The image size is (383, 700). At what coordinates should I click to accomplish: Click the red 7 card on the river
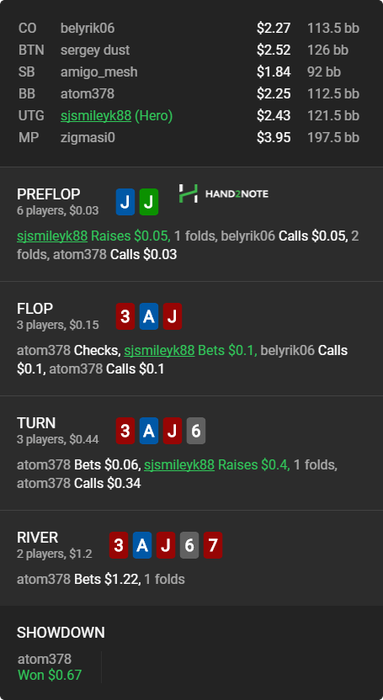pos(213,545)
